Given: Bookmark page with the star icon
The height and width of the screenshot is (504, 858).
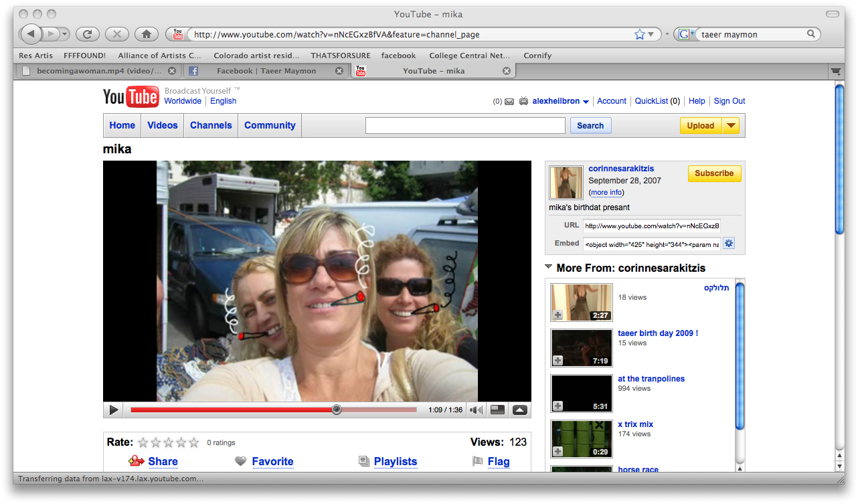Looking at the screenshot, I should point(639,34).
